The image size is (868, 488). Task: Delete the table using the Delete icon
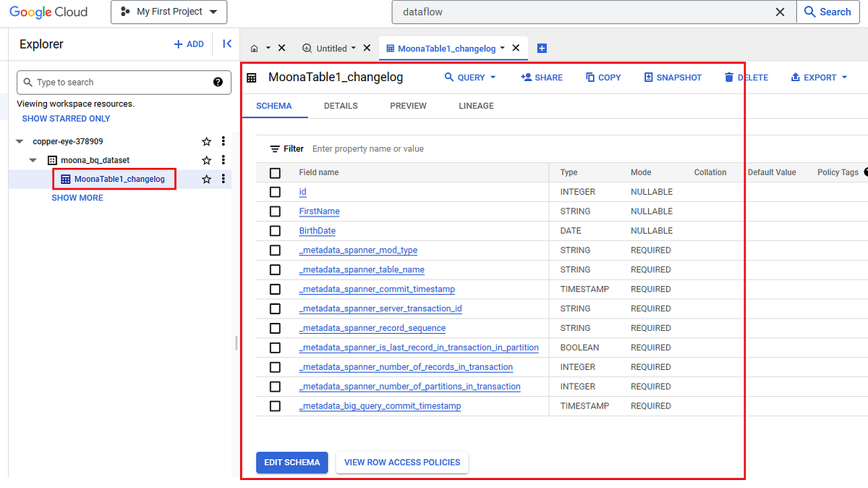(729, 77)
